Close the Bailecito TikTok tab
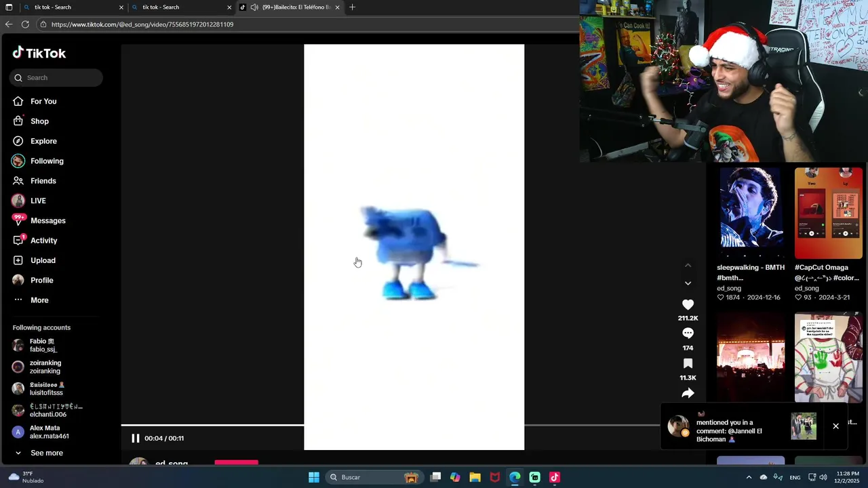This screenshot has width=868, height=488. (338, 7)
